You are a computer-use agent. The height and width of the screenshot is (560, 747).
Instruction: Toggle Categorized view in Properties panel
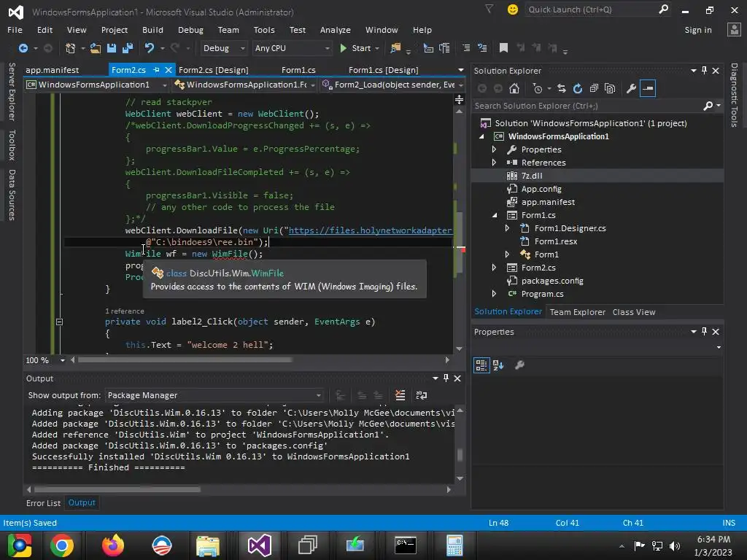pos(481,365)
